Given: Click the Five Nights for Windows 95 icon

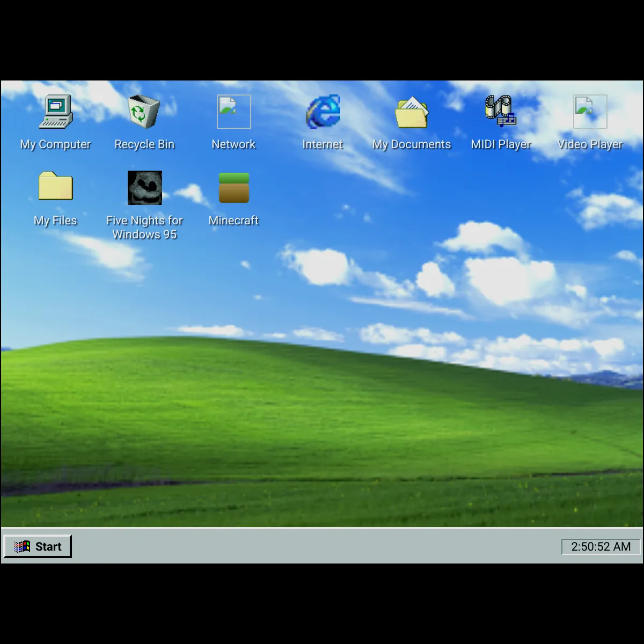Looking at the screenshot, I should click(145, 188).
